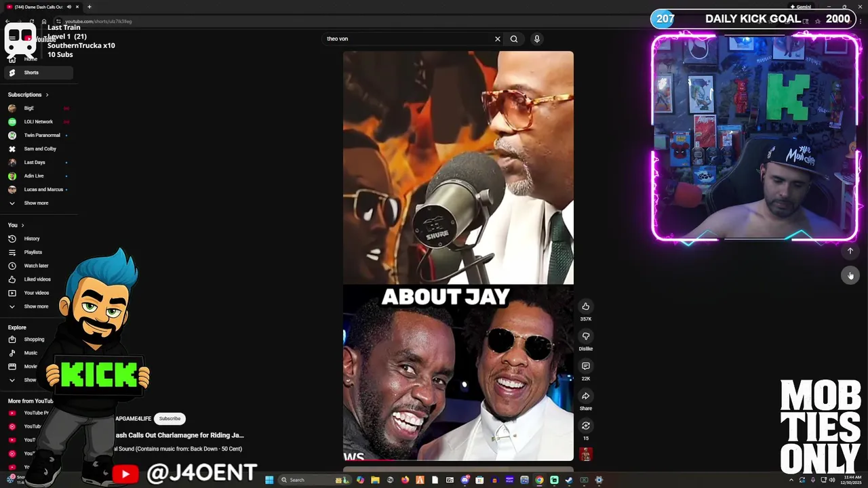Show hidden system tray icons
868x488 pixels.
[791, 480]
